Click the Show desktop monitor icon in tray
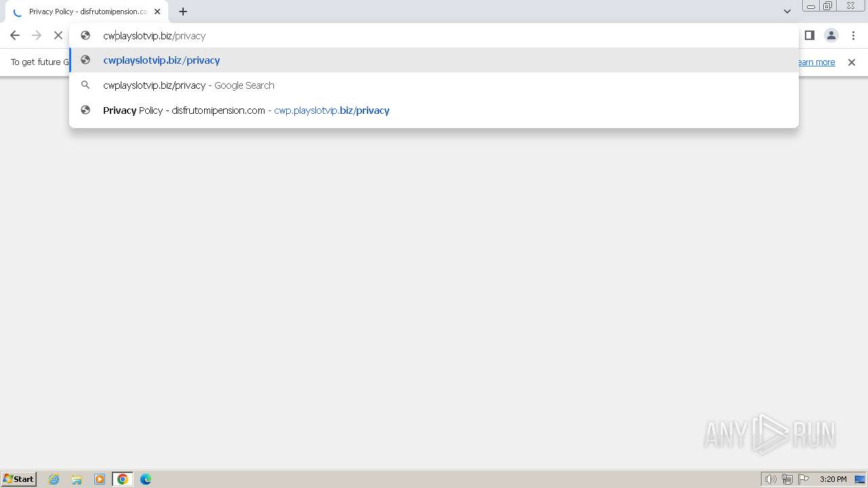Viewport: 868px width, 488px height. click(860, 479)
